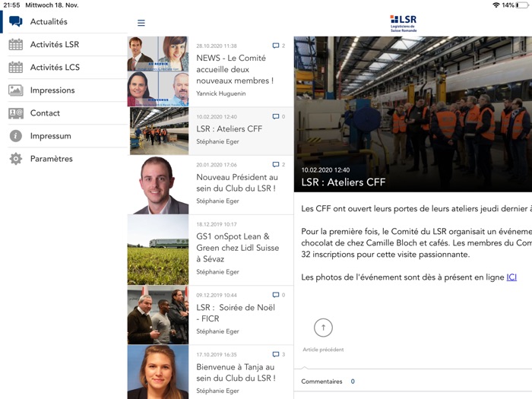Click the date 28.10.2020 11:38
This screenshot has width=532, height=399.
[x=217, y=46]
